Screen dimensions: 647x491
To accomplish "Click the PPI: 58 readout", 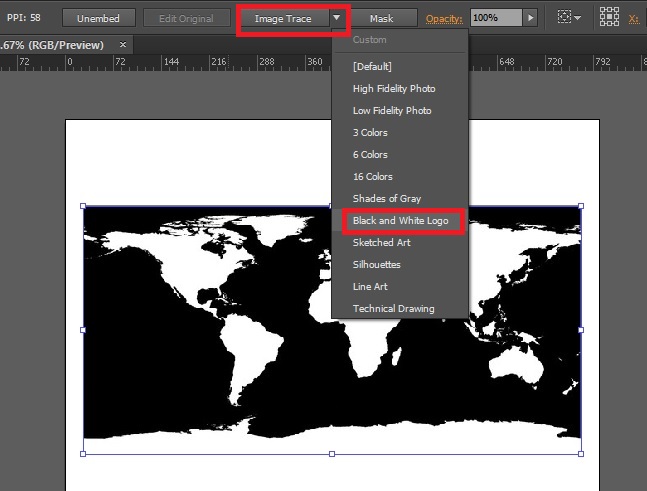I will tap(24, 18).
